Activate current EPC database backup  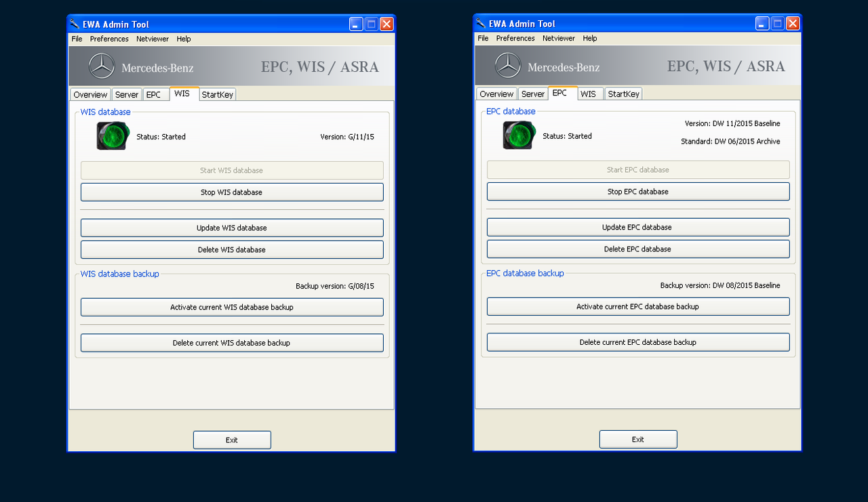tap(638, 307)
